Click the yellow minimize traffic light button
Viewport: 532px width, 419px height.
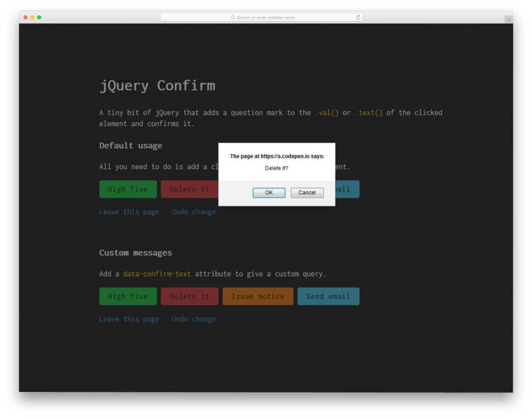point(31,17)
